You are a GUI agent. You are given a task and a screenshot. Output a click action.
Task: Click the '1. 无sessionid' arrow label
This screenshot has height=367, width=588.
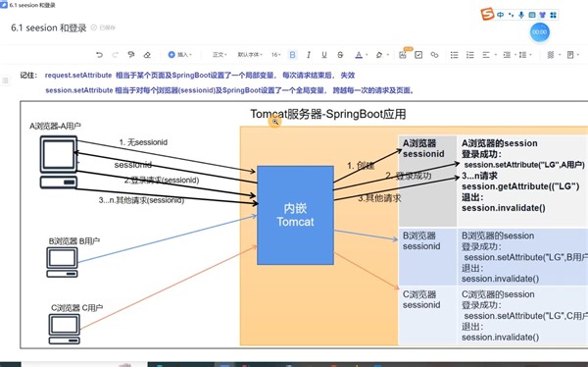pos(143,142)
